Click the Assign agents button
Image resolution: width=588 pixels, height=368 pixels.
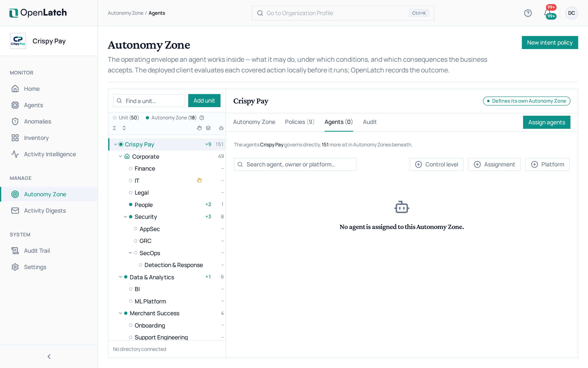[546, 122]
